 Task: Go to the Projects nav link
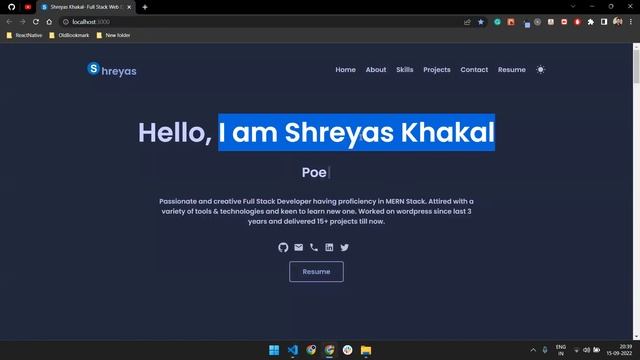click(437, 70)
